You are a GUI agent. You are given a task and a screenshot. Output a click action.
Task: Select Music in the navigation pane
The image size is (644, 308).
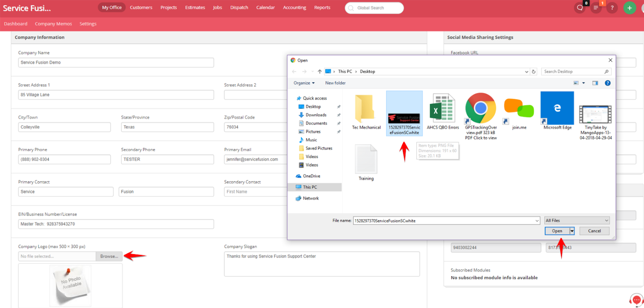[308, 140]
